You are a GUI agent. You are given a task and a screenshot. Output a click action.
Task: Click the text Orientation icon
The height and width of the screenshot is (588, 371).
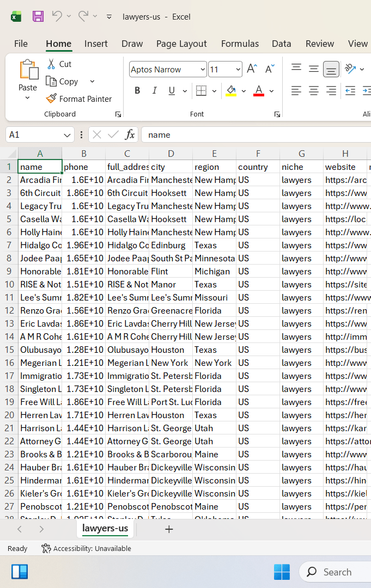click(x=350, y=69)
